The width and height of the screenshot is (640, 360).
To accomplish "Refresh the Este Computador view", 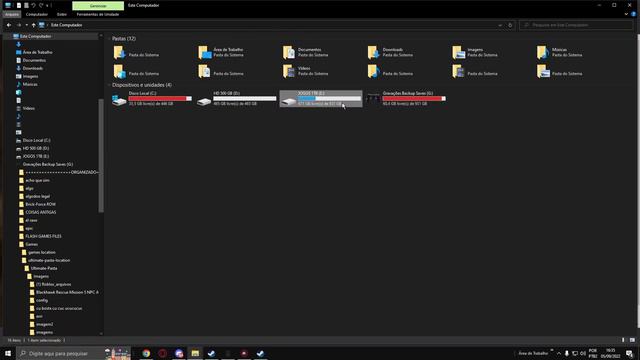I will pyautogui.click(x=510, y=25).
